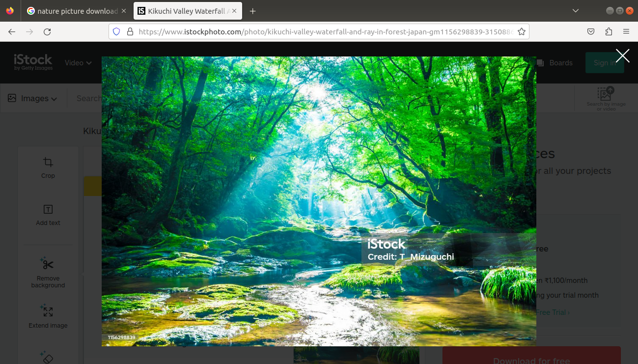Close the enlarged image preview
The width and height of the screenshot is (638, 364).
[x=622, y=56]
